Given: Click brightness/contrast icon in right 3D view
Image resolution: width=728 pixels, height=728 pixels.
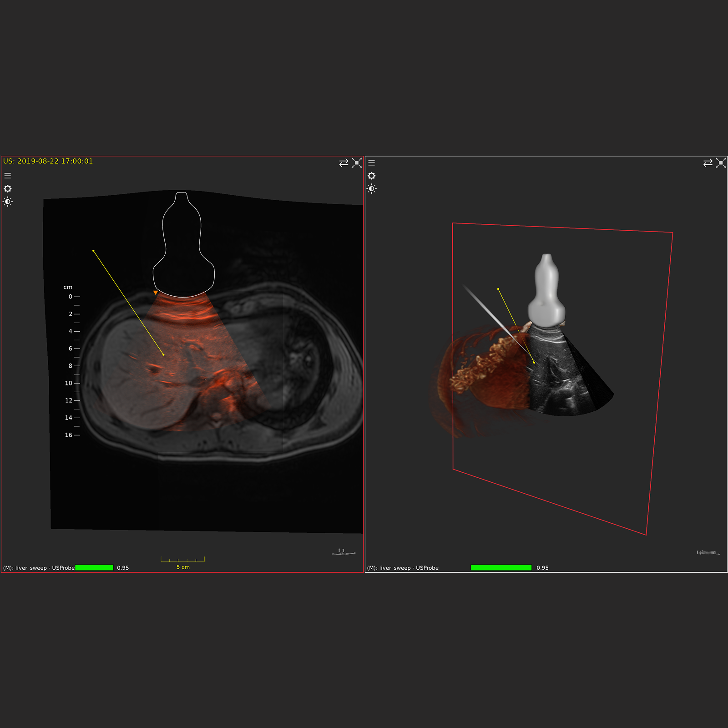Looking at the screenshot, I should pyautogui.click(x=372, y=189).
